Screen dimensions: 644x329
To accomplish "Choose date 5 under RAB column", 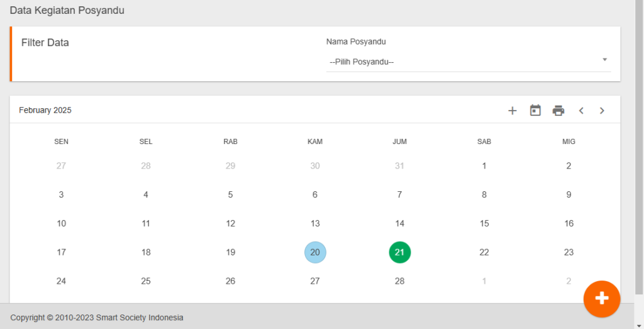I will tap(230, 194).
